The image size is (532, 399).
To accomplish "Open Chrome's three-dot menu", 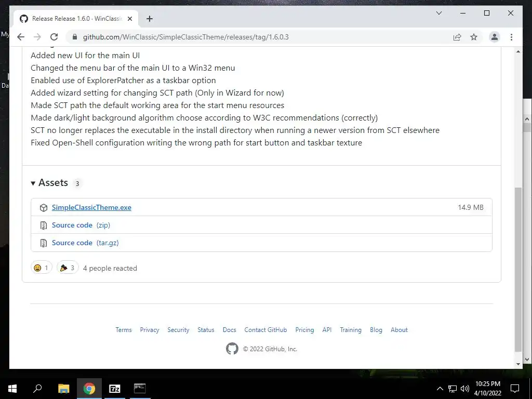I will pyautogui.click(x=511, y=37).
